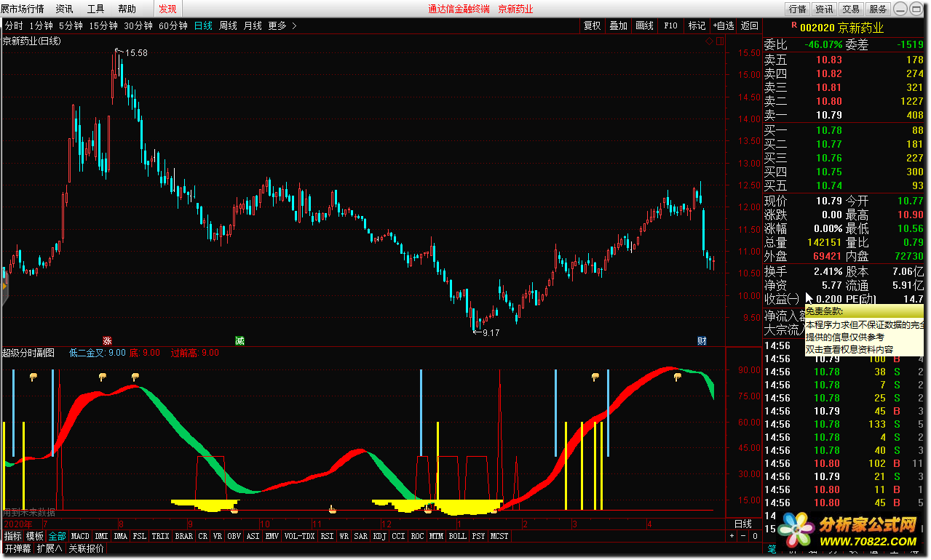This screenshot has height=560, width=931.
Task: Click the 笔 tab in bottom right
Action: 773,548
